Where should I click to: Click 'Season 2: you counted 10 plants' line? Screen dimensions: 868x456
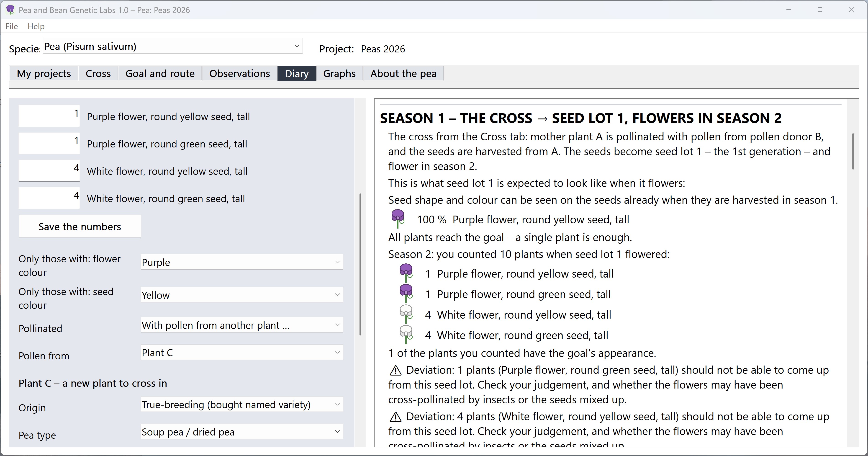click(529, 254)
